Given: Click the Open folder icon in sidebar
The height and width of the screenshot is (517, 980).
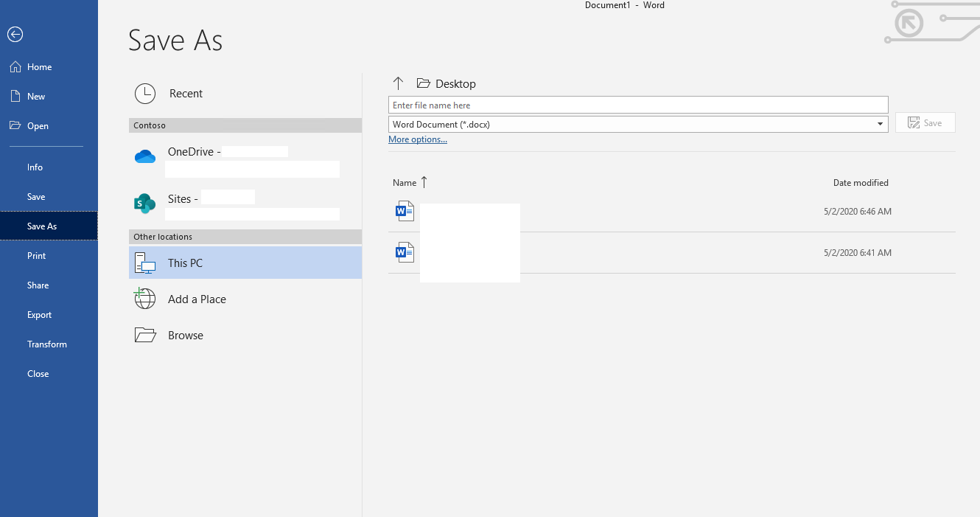Looking at the screenshot, I should (x=15, y=125).
